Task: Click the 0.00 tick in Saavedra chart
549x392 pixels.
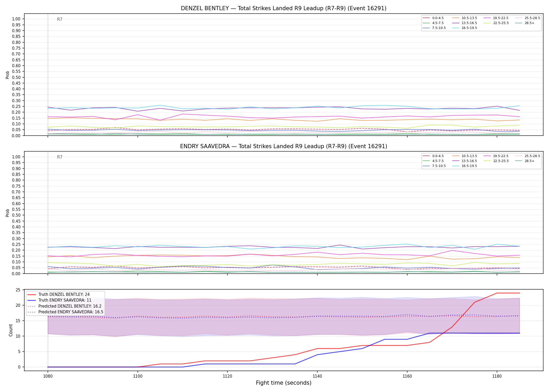Action: click(x=16, y=274)
